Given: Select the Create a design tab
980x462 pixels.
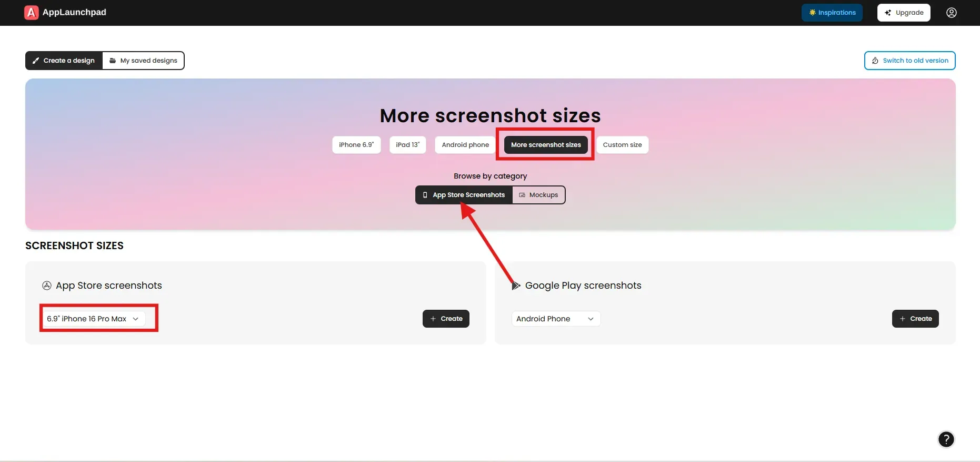Looking at the screenshot, I should pos(64,61).
